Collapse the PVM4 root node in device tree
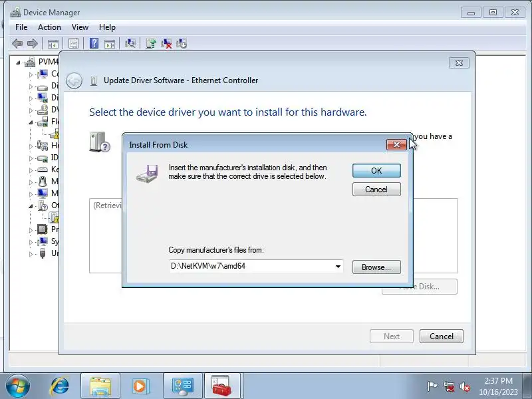The height and width of the screenshot is (399, 532). 19,63
